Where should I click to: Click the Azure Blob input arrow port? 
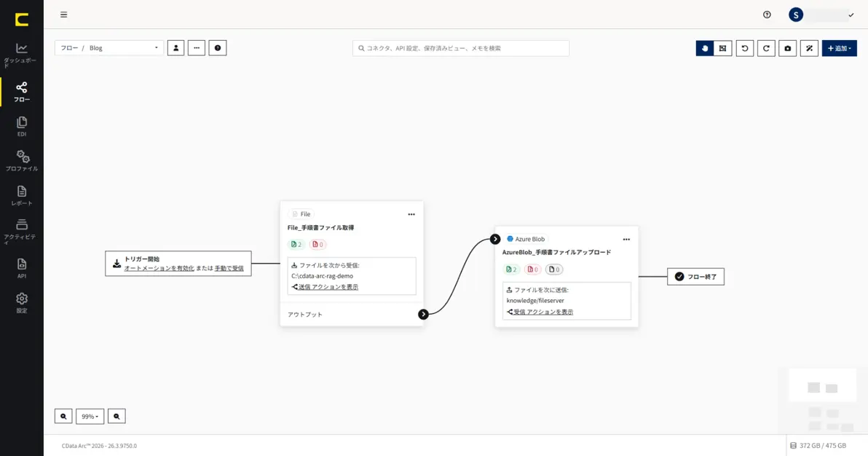pos(495,239)
